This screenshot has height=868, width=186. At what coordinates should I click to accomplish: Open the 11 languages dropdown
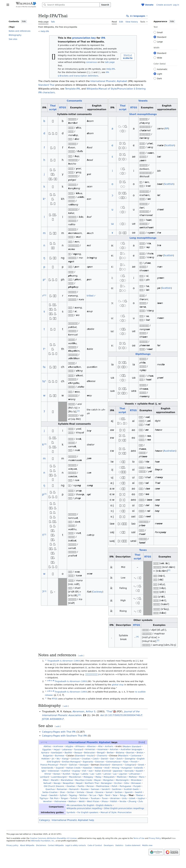pyautogui.click(x=136, y=16)
